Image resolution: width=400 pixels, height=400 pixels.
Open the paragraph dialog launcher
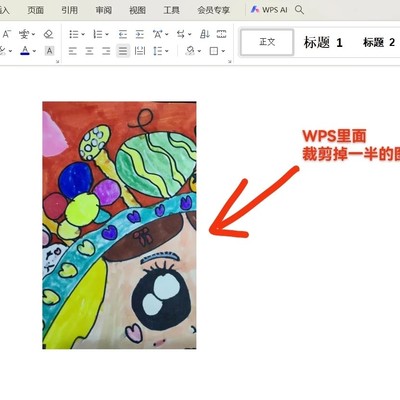coord(230,61)
